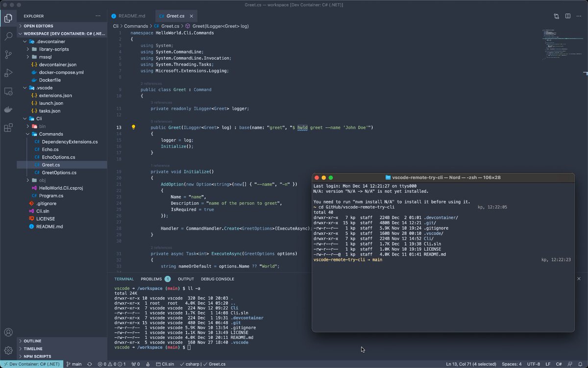Screen dimensions: 588x368
Task: Collapse the Commands folder in Explorer
Action: 62,134
